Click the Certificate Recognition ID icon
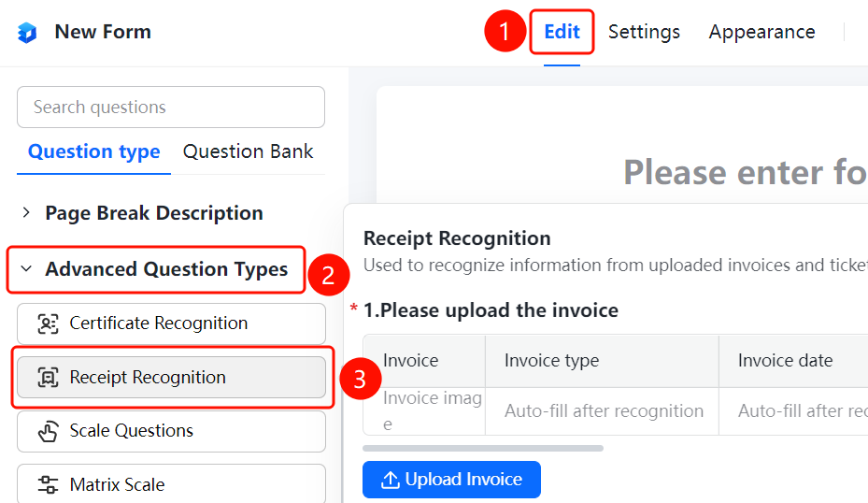 coord(48,323)
